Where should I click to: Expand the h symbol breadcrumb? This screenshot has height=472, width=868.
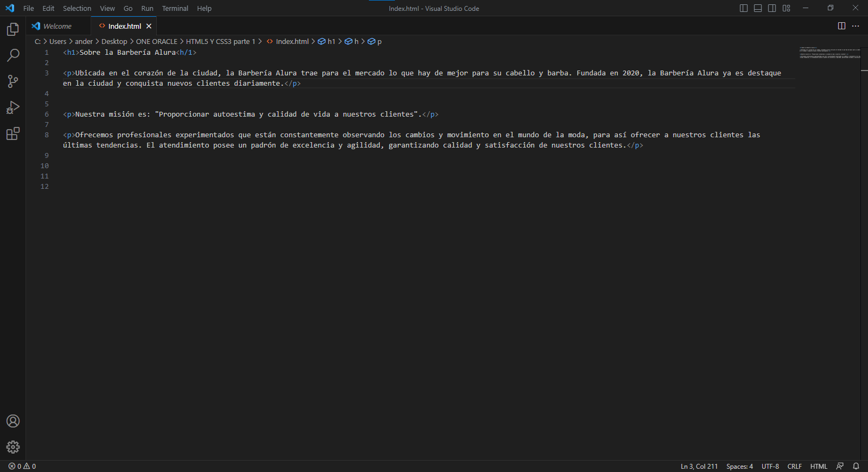point(352,41)
